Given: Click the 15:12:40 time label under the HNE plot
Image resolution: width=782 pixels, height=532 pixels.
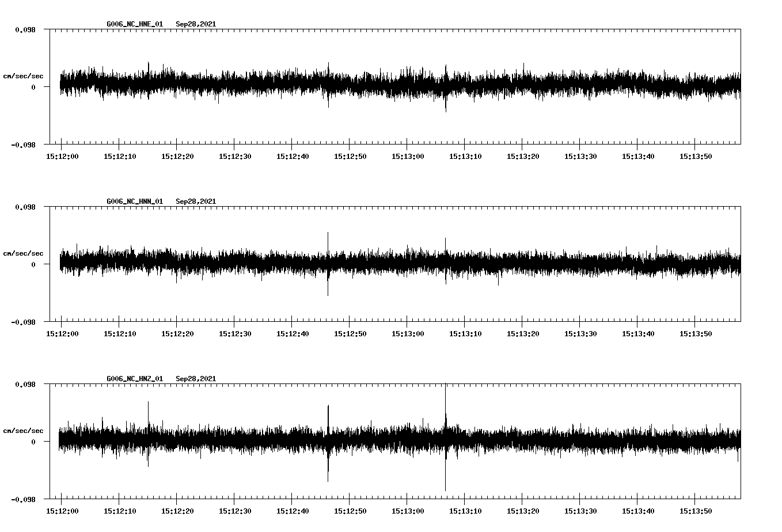Looking at the screenshot, I should (x=293, y=156).
